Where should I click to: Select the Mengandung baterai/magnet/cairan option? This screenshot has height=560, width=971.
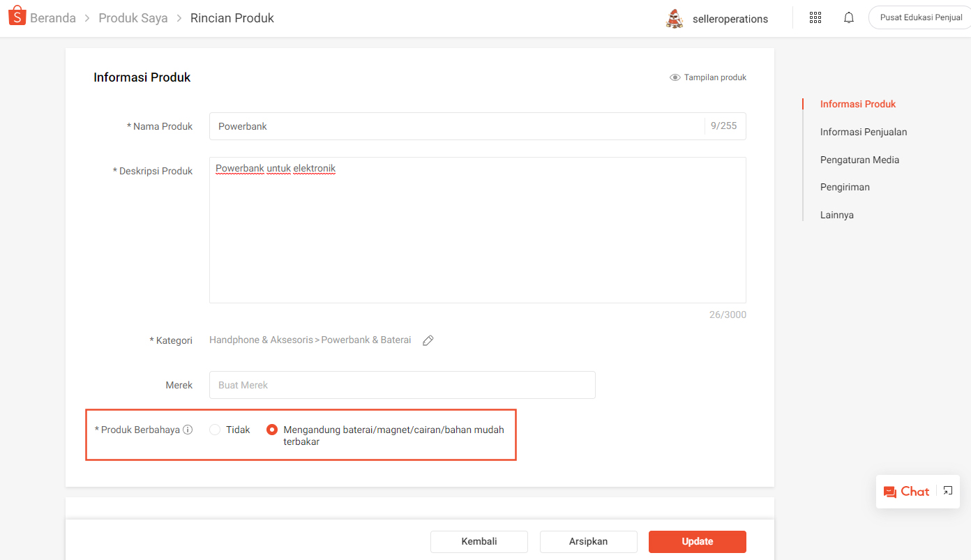tap(271, 430)
